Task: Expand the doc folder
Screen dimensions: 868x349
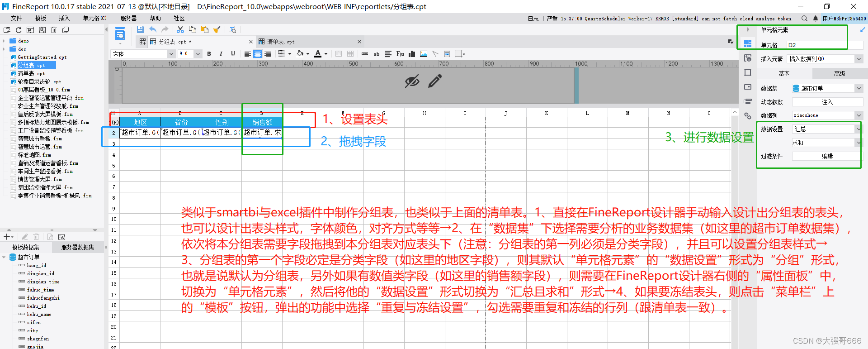Action: (4, 49)
